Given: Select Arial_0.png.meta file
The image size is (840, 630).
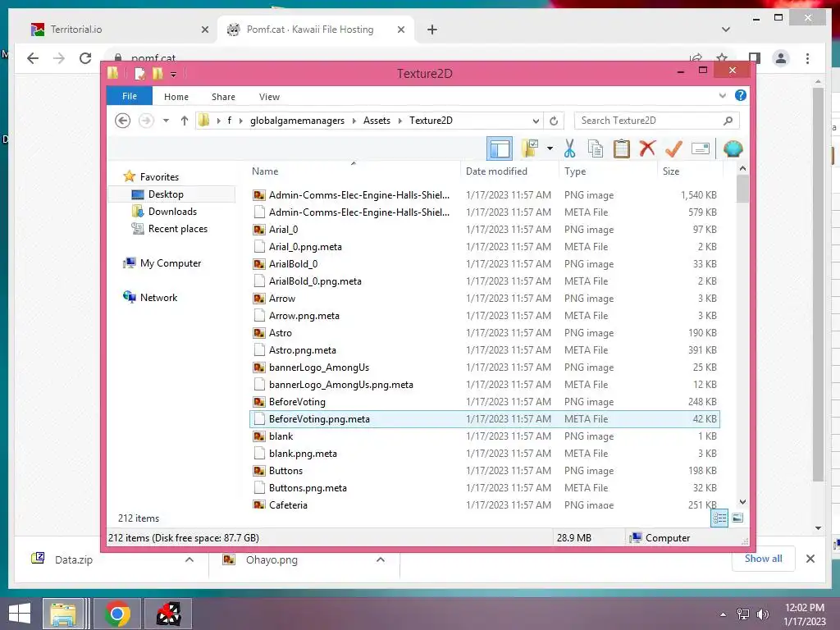Looking at the screenshot, I should coord(484,246).
